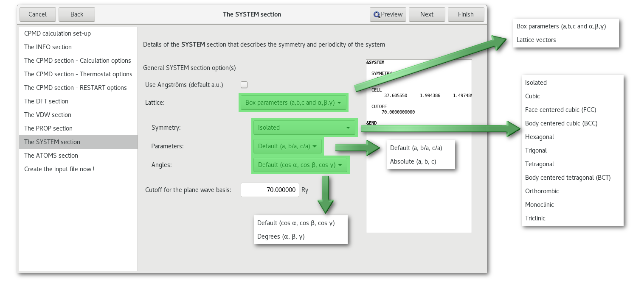Go to the DFT section
Screen dimensions: 644x281
pyautogui.click(x=46, y=101)
